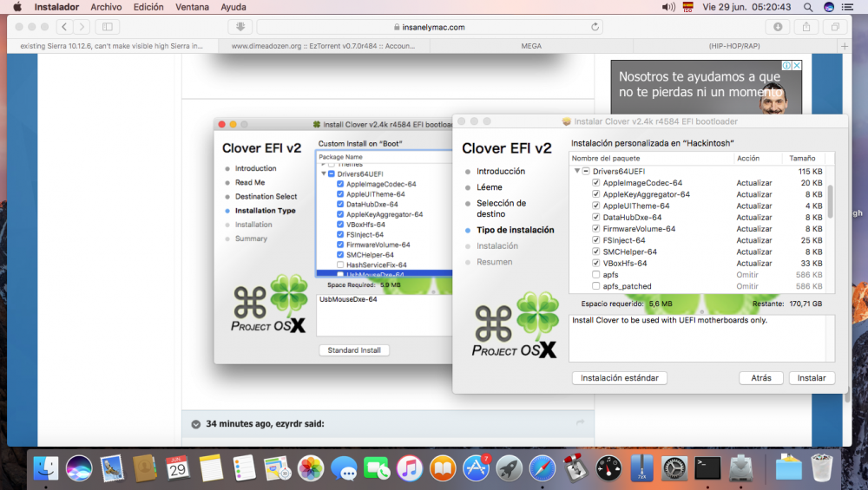Open Launchpad rocket icon in dock

pos(510,468)
